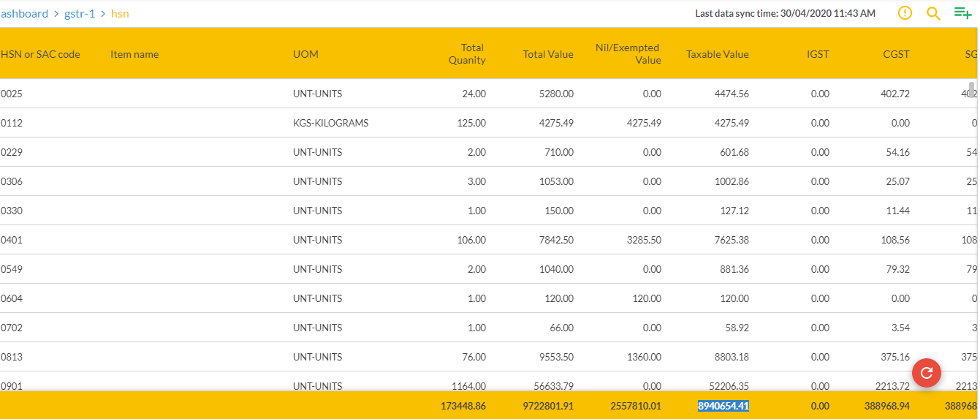The height and width of the screenshot is (419, 980).
Task: Select the hsn breadcrumb item
Action: (120, 13)
